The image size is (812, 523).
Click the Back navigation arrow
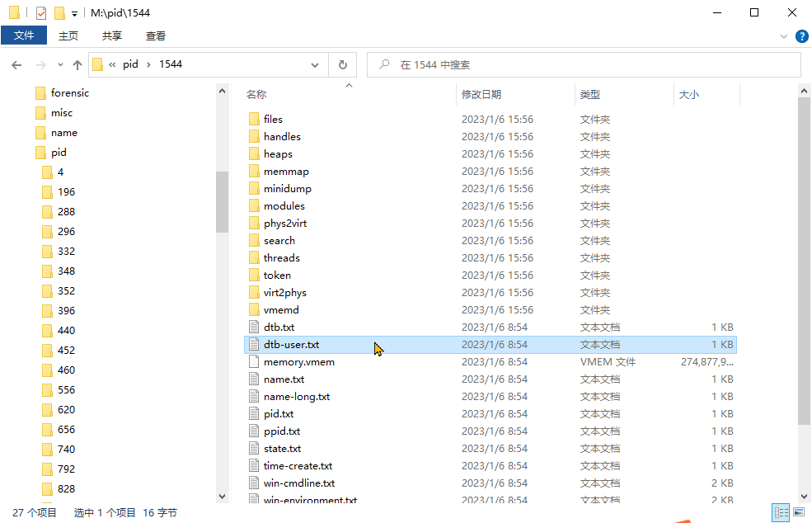click(x=16, y=65)
